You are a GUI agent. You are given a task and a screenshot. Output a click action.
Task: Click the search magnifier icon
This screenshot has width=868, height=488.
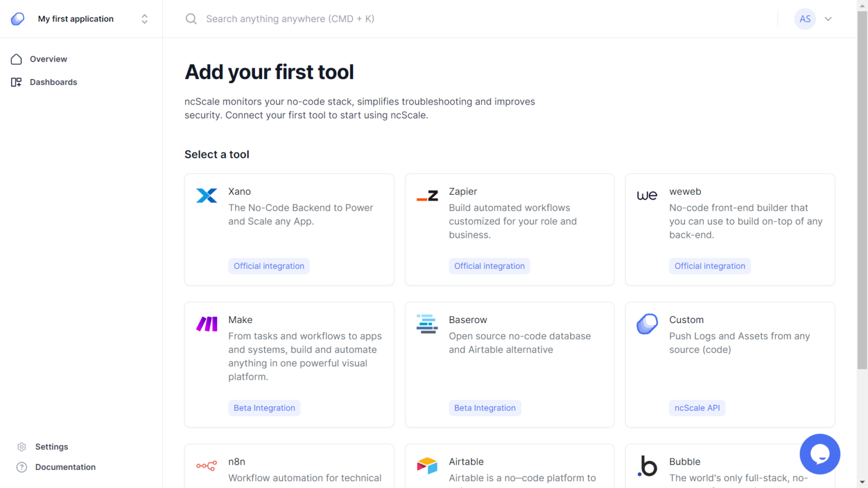pyautogui.click(x=192, y=19)
